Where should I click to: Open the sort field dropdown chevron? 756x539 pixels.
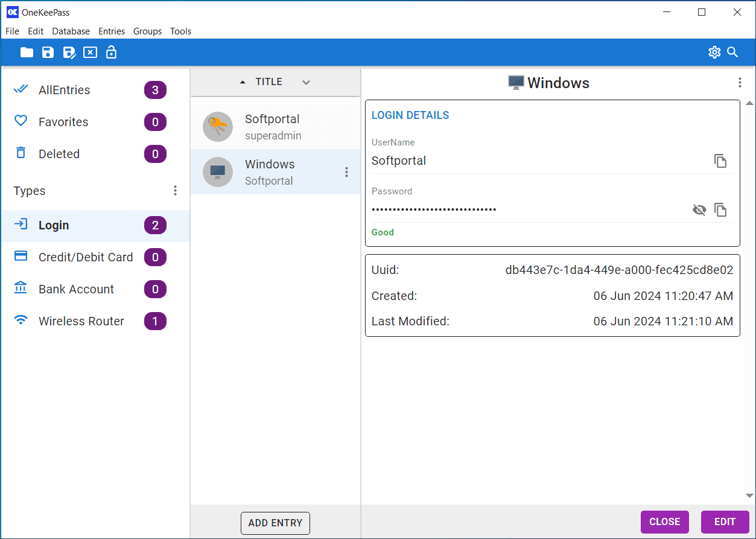tap(306, 82)
